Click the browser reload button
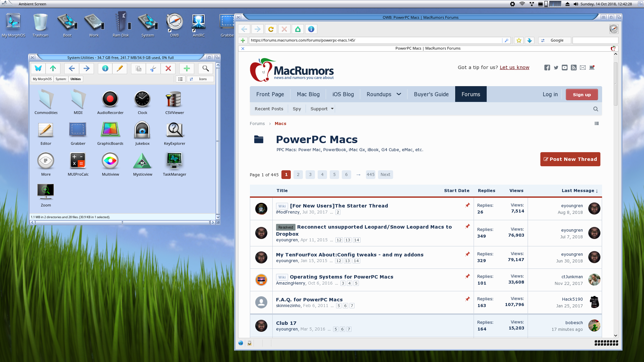 271,29
